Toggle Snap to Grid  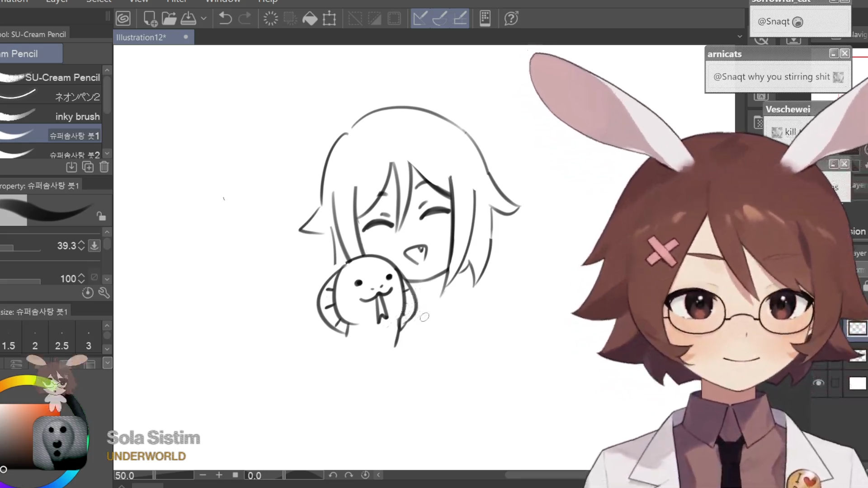[460, 19]
